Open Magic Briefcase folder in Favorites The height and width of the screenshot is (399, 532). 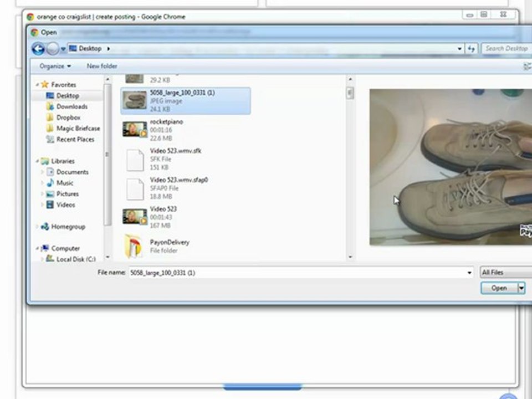pyautogui.click(x=73, y=128)
